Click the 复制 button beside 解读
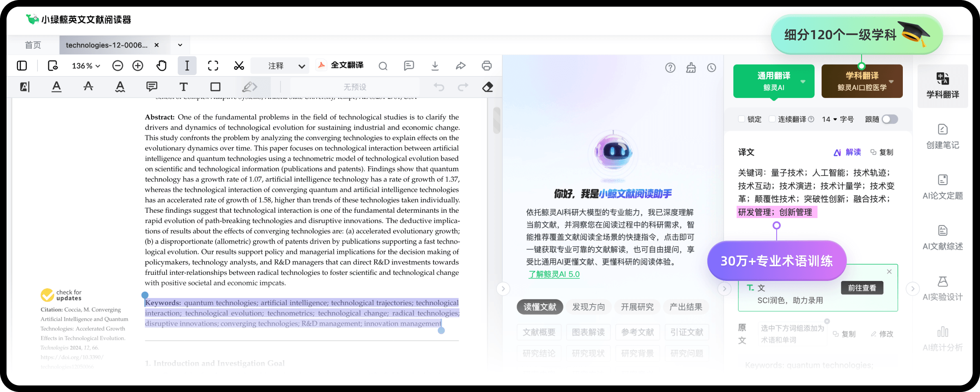The width and height of the screenshot is (980, 392). click(x=882, y=152)
